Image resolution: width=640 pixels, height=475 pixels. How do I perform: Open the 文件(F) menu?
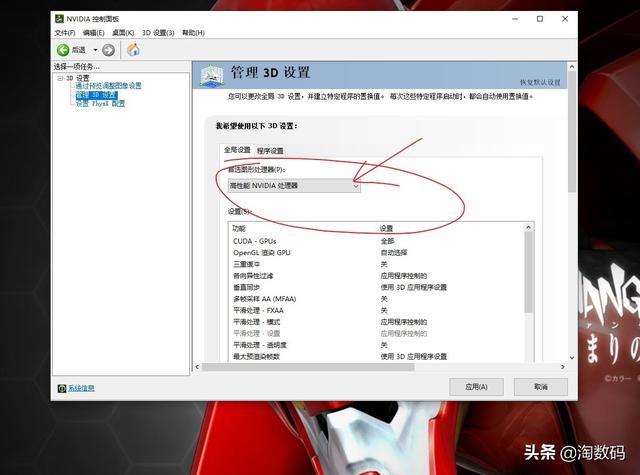coord(65,33)
